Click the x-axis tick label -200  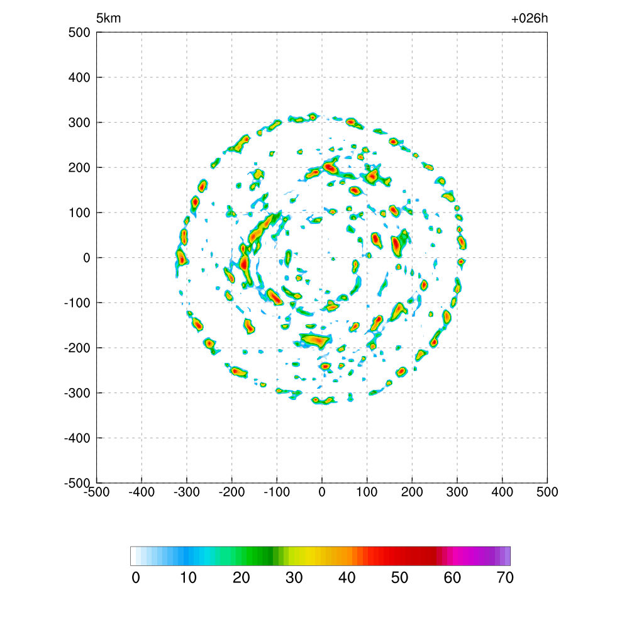click(231, 492)
